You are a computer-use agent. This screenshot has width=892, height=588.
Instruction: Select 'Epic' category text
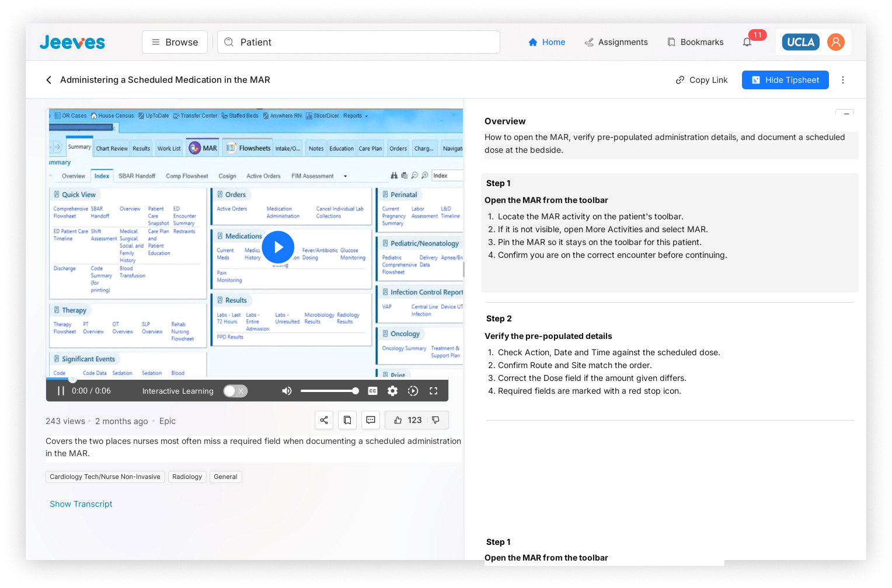(168, 421)
